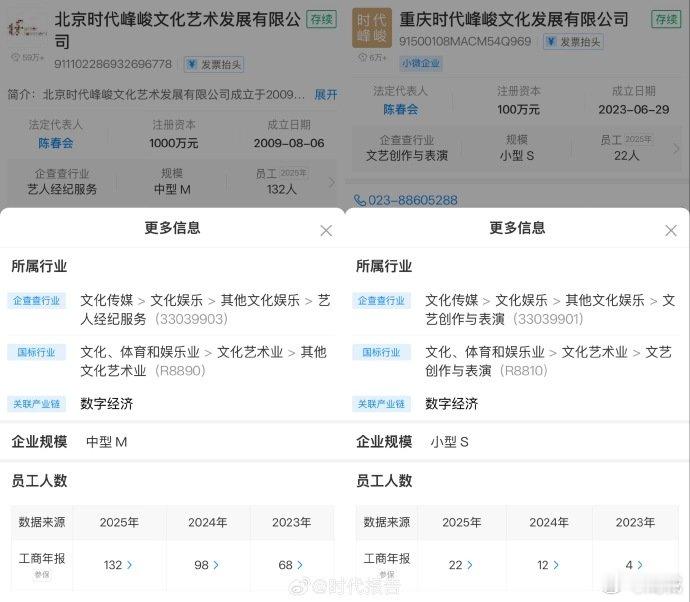This screenshot has width=690, height=602.
Task: Click national industry code (R8890)
Action: pos(180,371)
